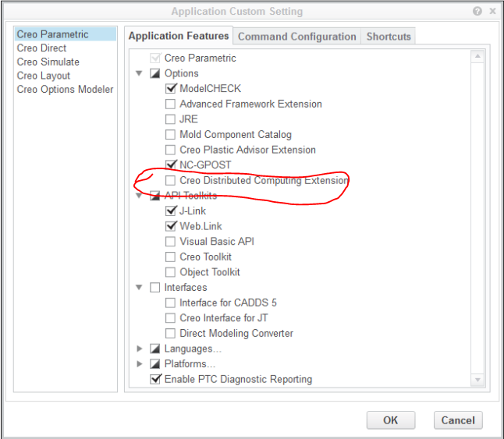This screenshot has width=504, height=439.
Task: Collapse the API Toolkits group arrow
Action: pos(139,196)
